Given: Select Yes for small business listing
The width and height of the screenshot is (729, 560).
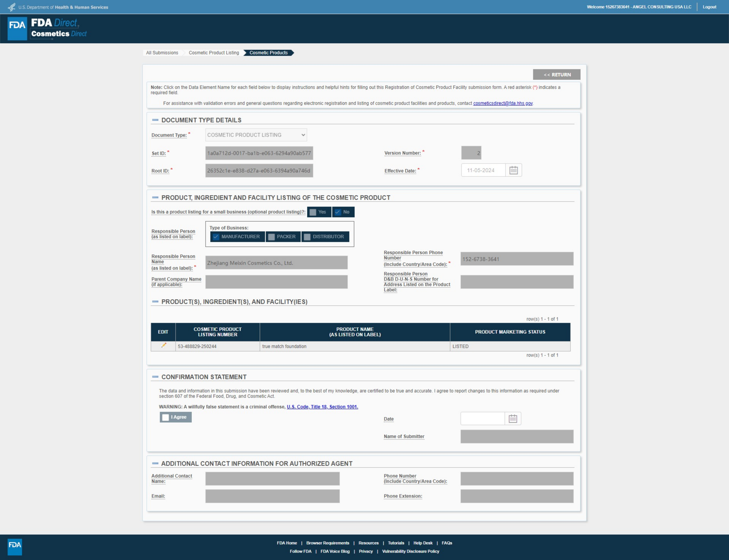Looking at the screenshot, I should [x=313, y=212].
